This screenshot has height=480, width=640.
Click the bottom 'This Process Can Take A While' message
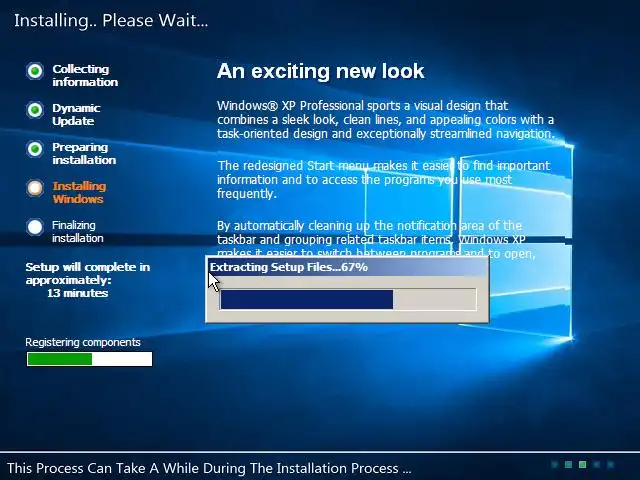pyautogui.click(x=209, y=468)
